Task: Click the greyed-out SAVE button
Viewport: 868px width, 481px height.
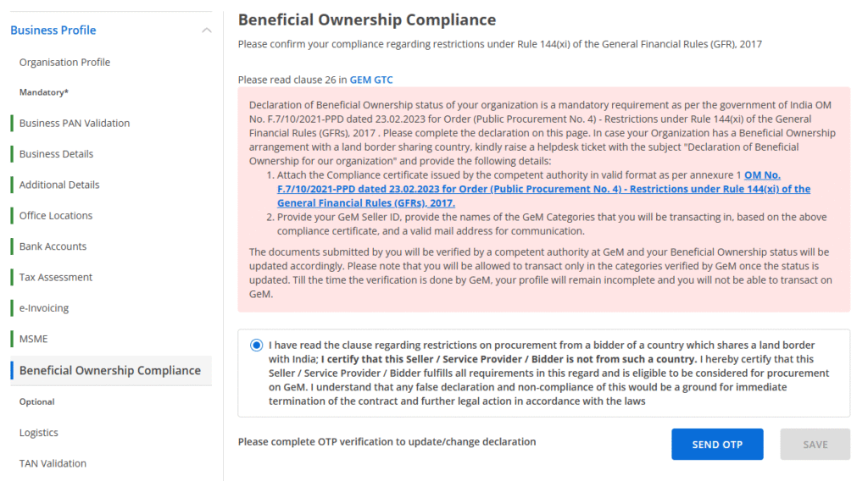Action: [x=815, y=445]
